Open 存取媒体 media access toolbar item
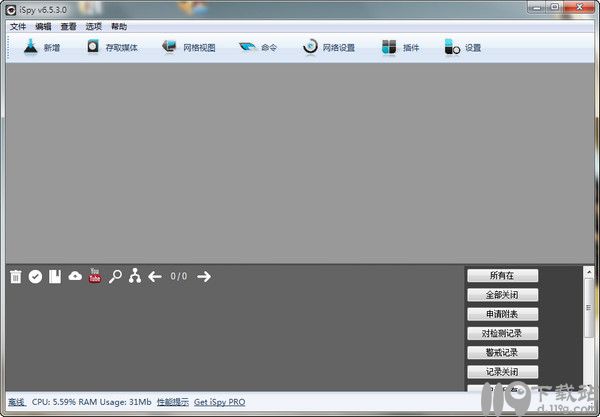Viewport: 600px width, 417px height. [x=112, y=47]
